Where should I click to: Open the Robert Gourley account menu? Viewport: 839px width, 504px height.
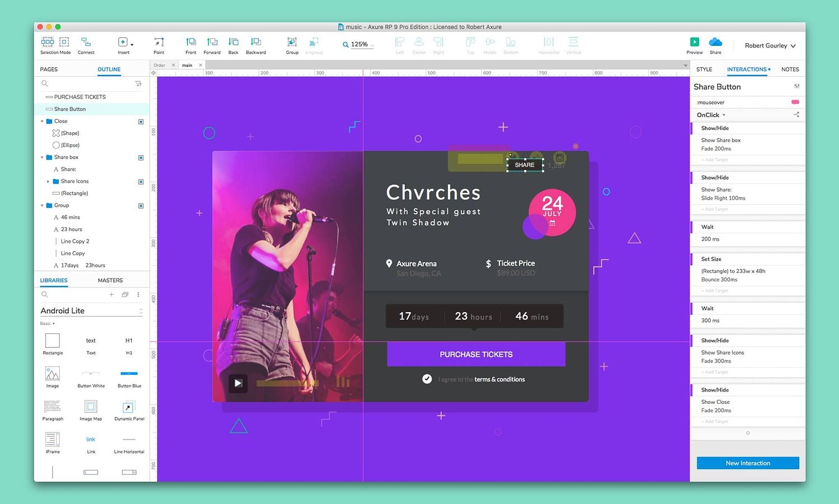[x=770, y=46]
